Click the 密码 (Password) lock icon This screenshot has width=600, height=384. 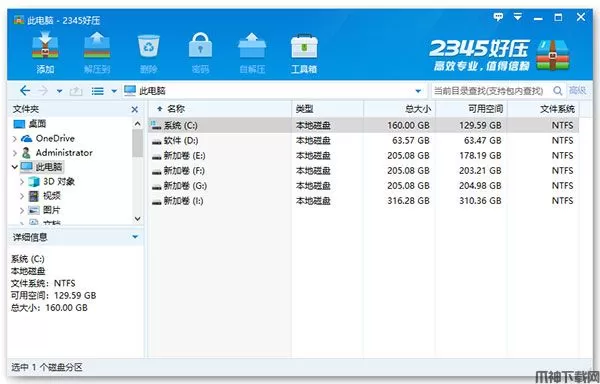pyautogui.click(x=200, y=45)
